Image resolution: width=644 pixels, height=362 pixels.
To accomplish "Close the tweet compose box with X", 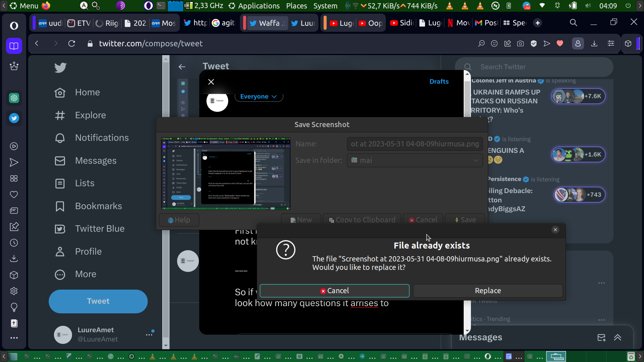I will point(211,82).
